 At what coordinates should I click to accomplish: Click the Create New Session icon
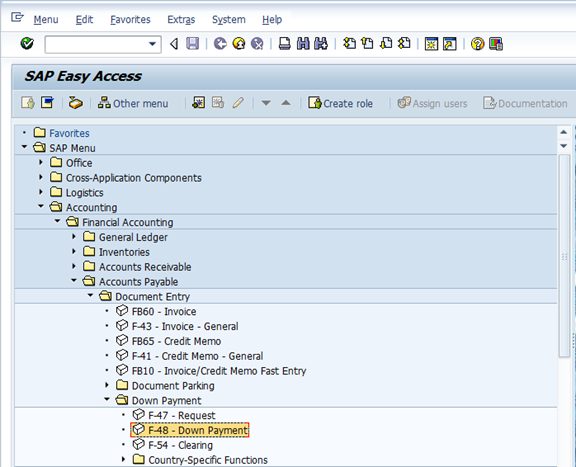coord(431,44)
